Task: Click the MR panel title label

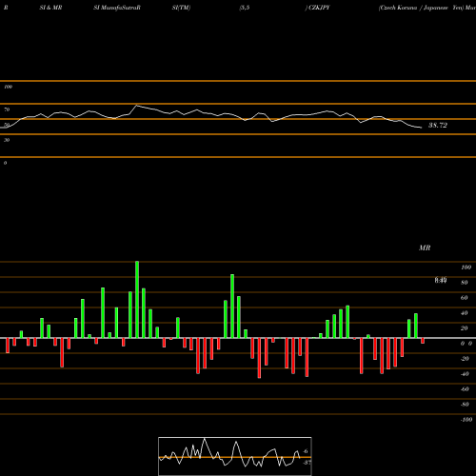Action: [425, 248]
